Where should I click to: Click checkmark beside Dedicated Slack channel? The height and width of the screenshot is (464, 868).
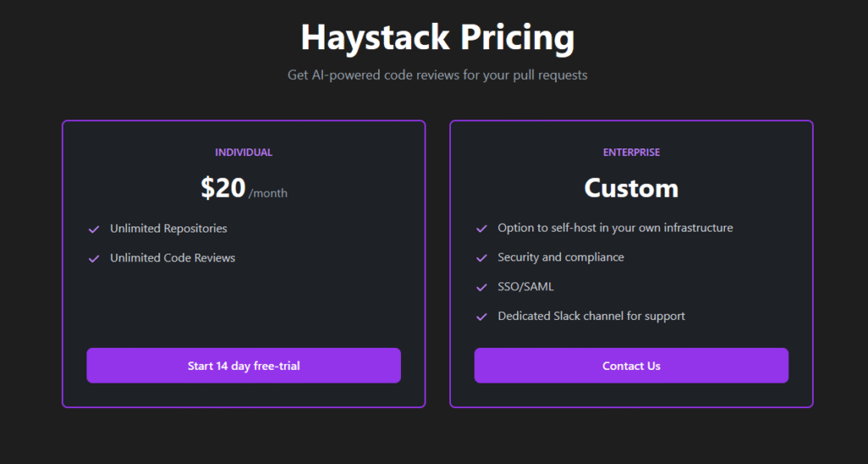[x=481, y=316]
